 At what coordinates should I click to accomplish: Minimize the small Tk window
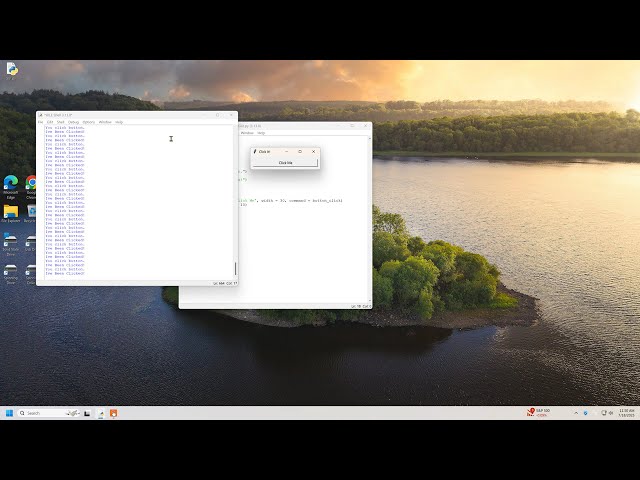(x=287, y=151)
